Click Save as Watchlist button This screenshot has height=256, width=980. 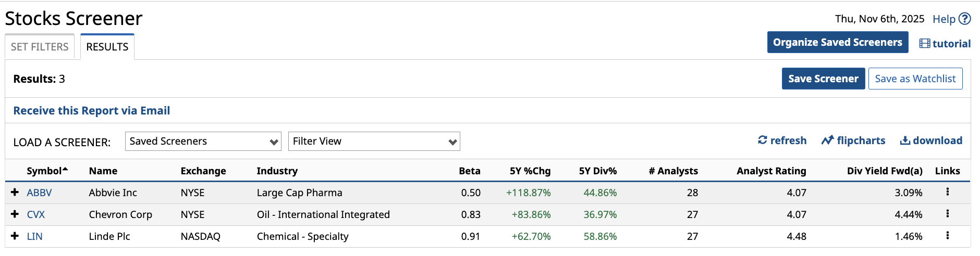tap(915, 79)
